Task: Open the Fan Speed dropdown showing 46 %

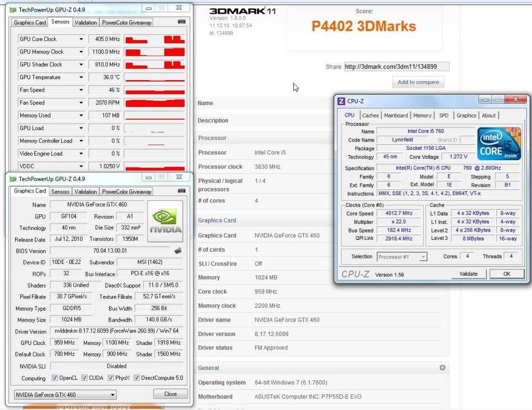Action: [81, 90]
